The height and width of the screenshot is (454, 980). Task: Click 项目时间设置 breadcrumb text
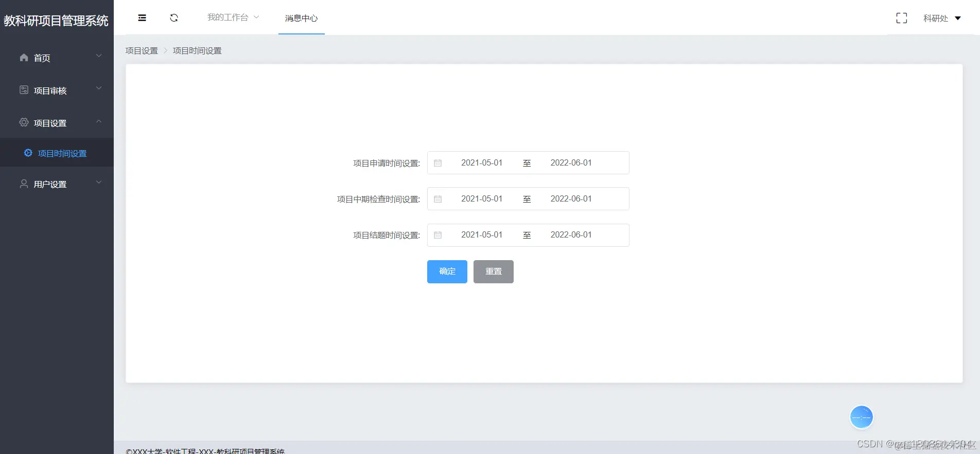point(197,50)
